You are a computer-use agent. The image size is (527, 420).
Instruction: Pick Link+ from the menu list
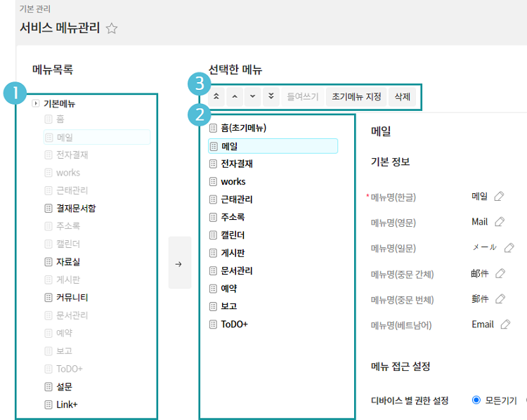pyautogui.click(x=67, y=405)
